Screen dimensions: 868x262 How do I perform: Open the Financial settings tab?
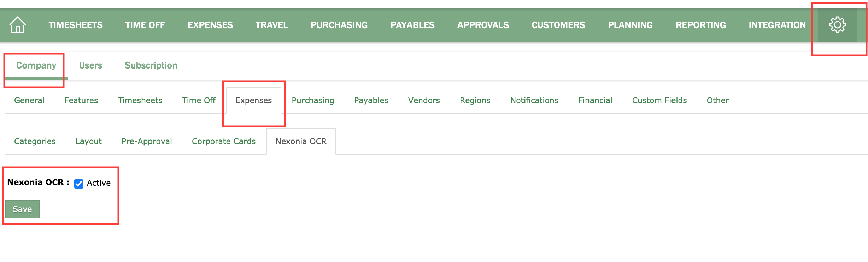(595, 100)
